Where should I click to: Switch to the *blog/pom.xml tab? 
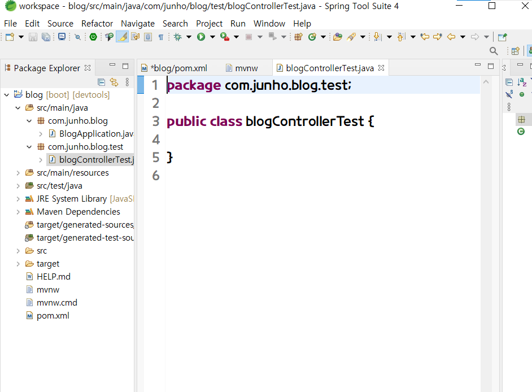175,68
